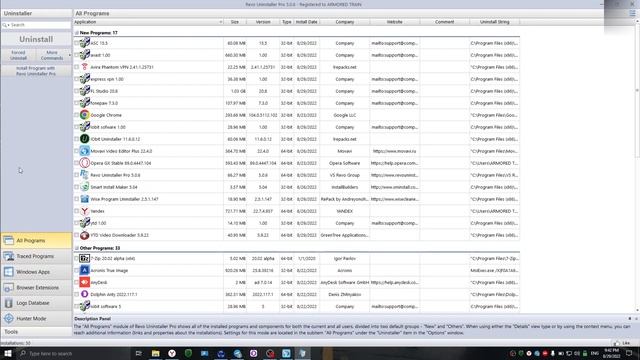
Task: Sort the list by the Version column
Action: pyautogui.click(x=263, y=22)
